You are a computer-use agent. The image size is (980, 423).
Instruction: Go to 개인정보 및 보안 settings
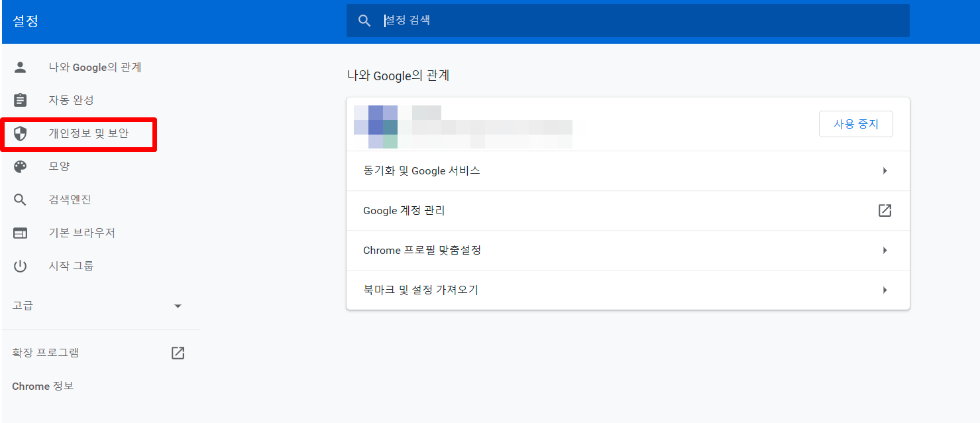[88, 134]
